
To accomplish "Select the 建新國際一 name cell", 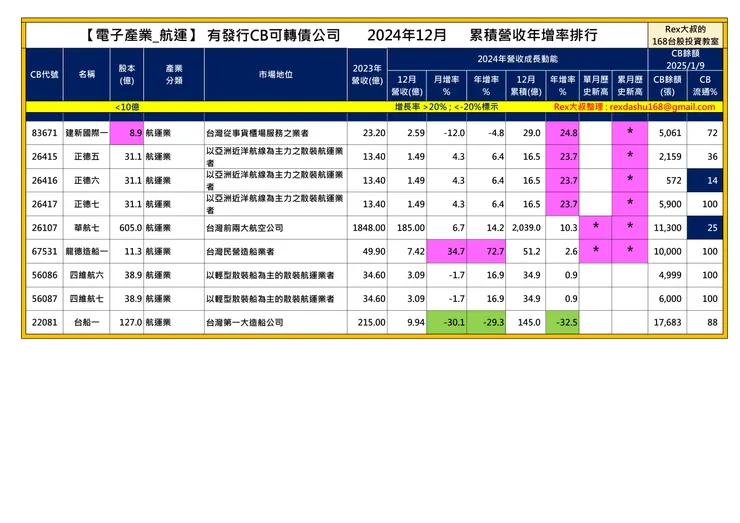I will coord(86,133).
